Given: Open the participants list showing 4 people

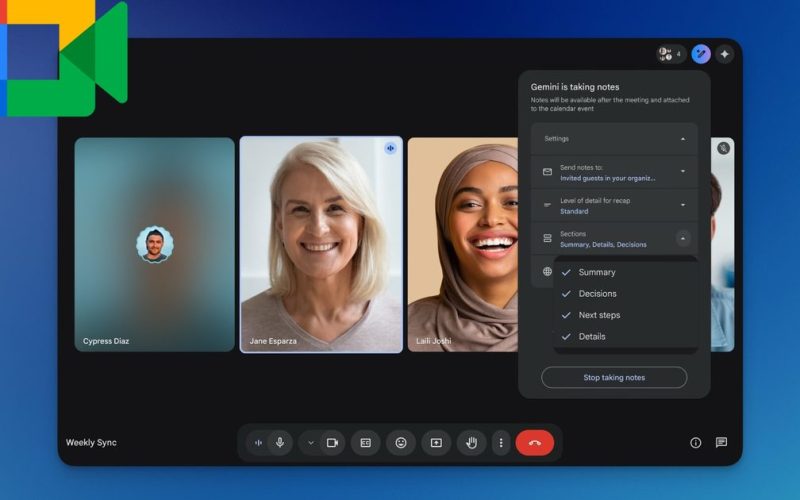Looking at the screenshot, I should (671, 54).
